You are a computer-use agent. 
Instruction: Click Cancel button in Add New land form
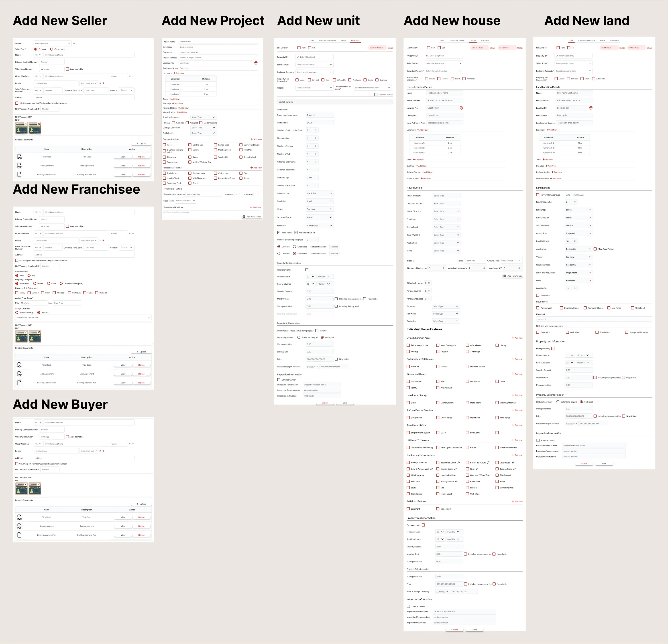pyautogui.click(x=584, y=464)
